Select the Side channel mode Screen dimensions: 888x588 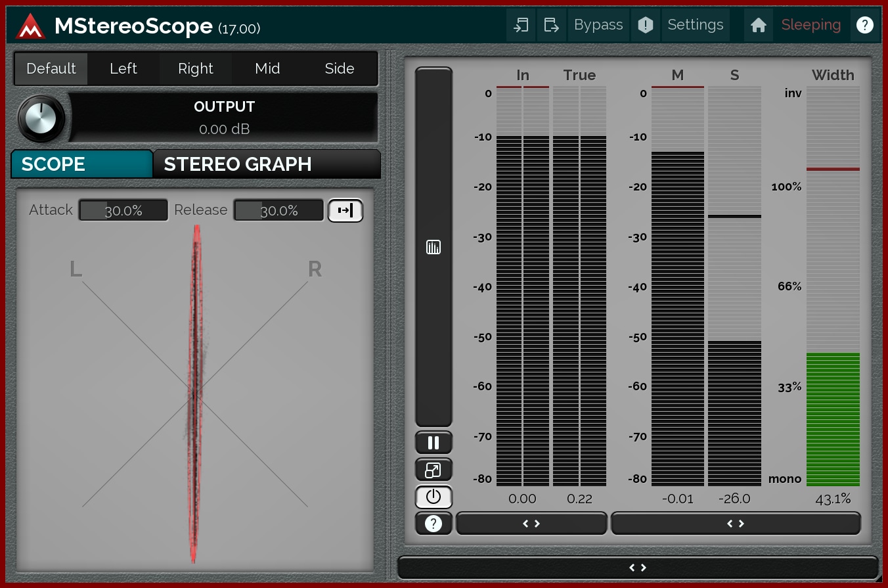pyautogui.click(x=340, y=69)
